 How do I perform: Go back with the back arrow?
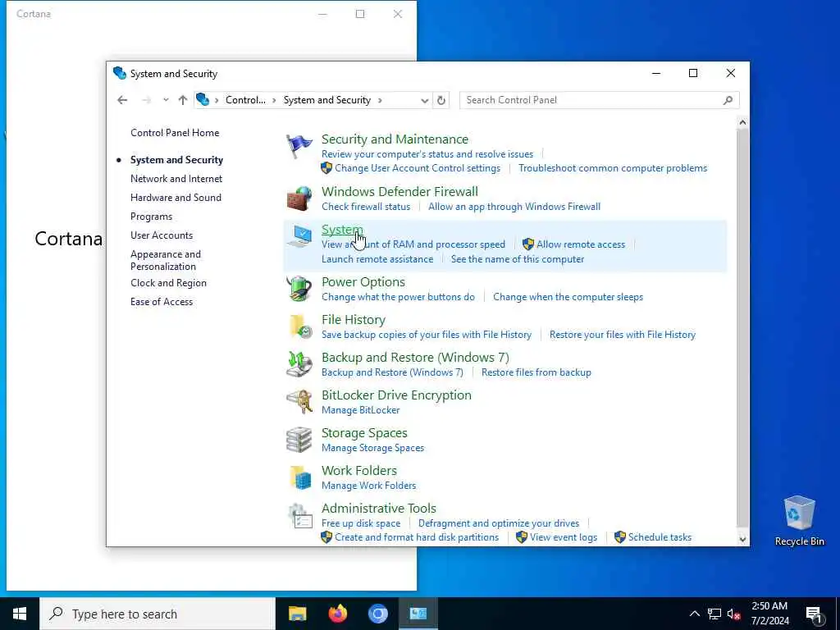click(122, 100)
